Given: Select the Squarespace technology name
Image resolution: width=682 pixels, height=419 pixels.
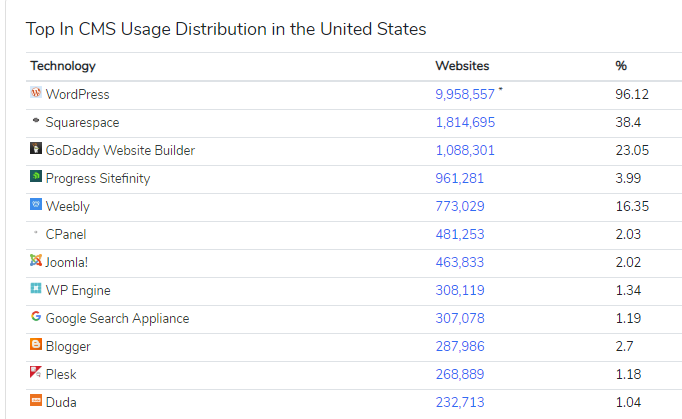Looking at the screenshot, I should point(82,123).
